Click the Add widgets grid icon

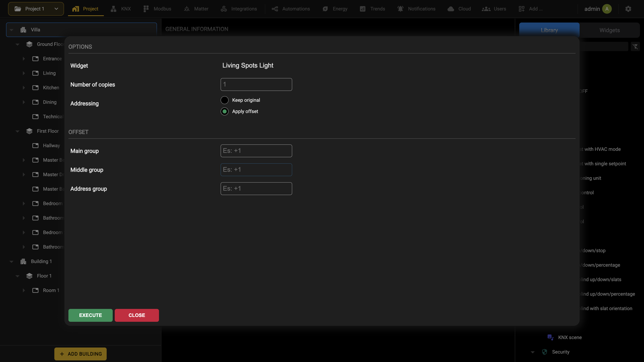pos(521,9)
